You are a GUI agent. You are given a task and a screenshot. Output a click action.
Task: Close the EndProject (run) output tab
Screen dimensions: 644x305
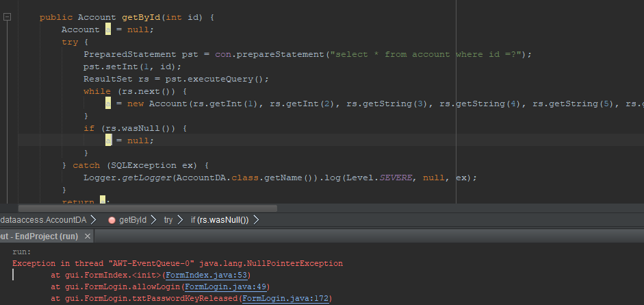coord(87,236)
